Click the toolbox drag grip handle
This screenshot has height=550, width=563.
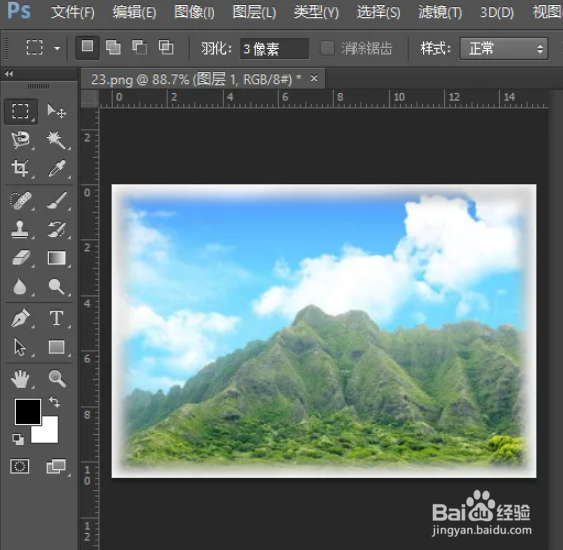[x=38, y=86]
